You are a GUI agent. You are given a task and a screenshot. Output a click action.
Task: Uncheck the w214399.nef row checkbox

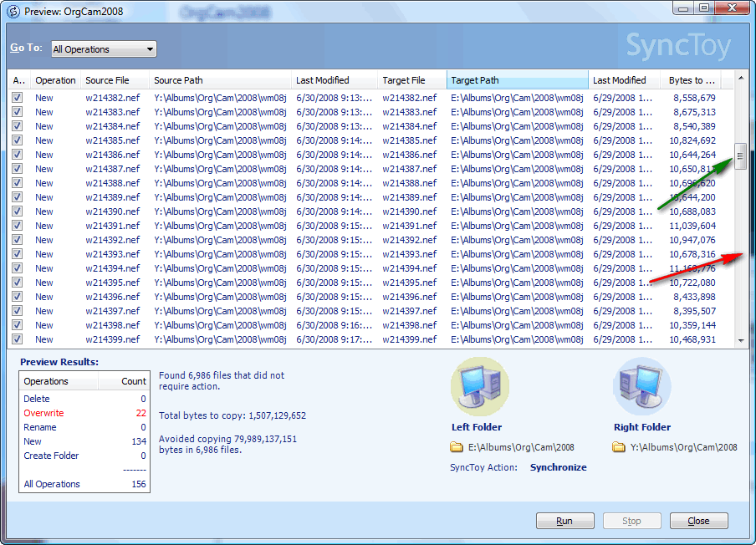pyautogui.click(x=18, y=339)
